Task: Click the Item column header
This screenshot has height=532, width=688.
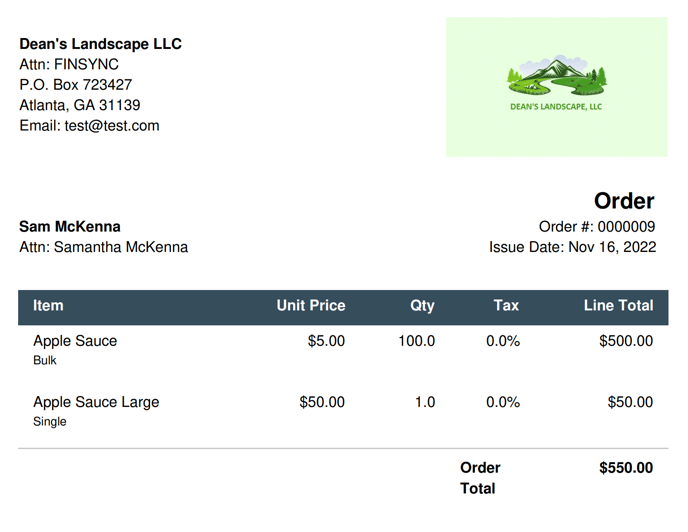Action: 48,306
